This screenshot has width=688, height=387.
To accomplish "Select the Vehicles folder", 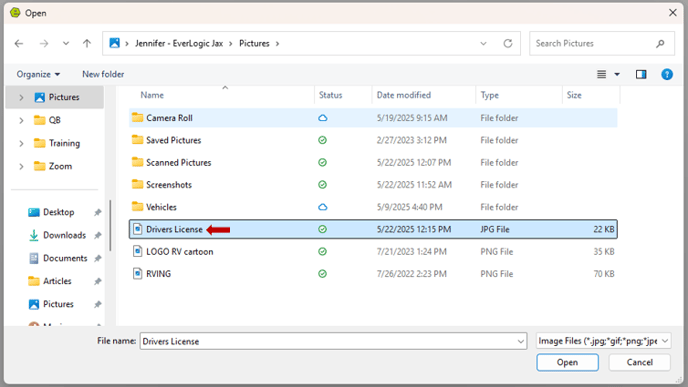I will (373, 207).
